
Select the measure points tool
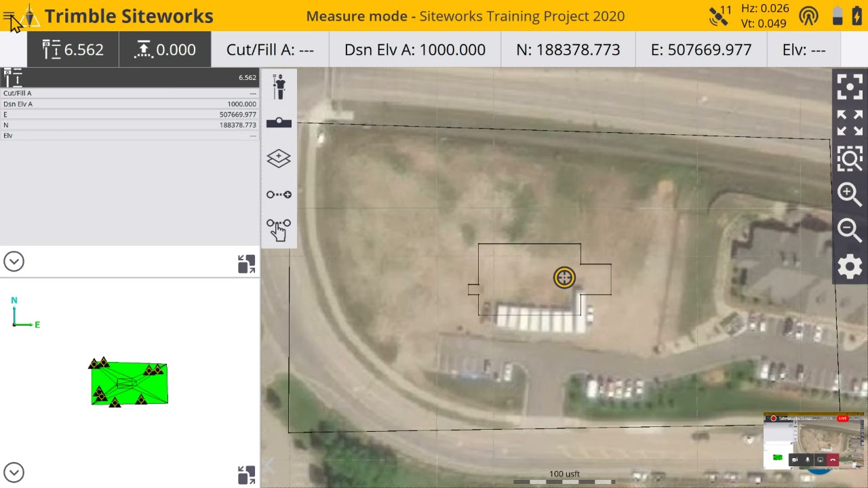tap(279, 195)
